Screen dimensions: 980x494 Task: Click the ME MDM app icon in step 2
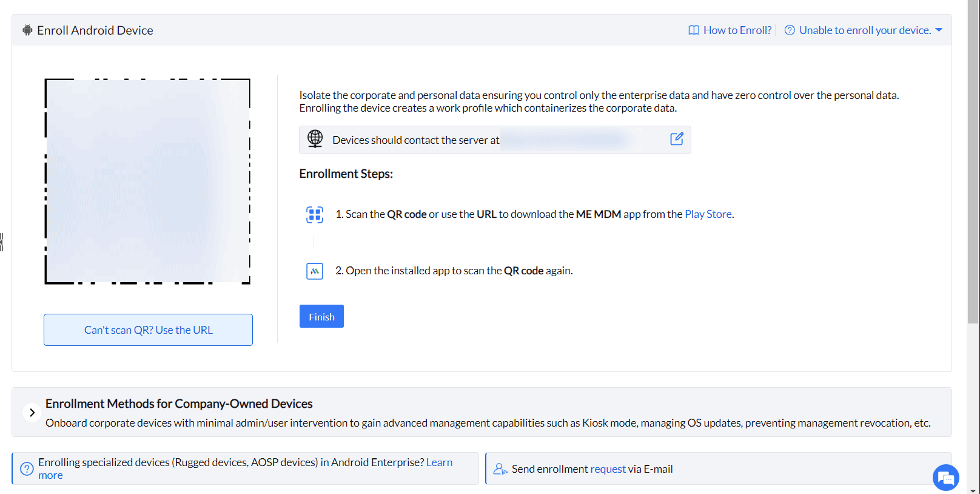(315, 271)
